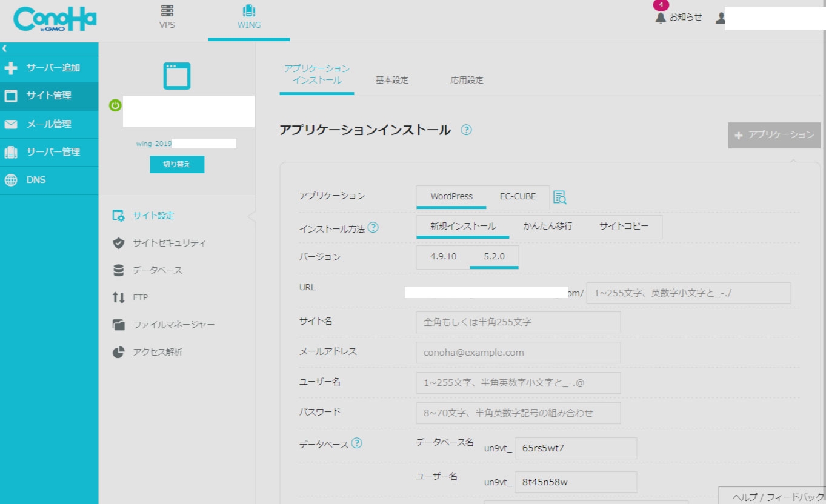Select the EC-CUBE application option

(x=518, y=197)
